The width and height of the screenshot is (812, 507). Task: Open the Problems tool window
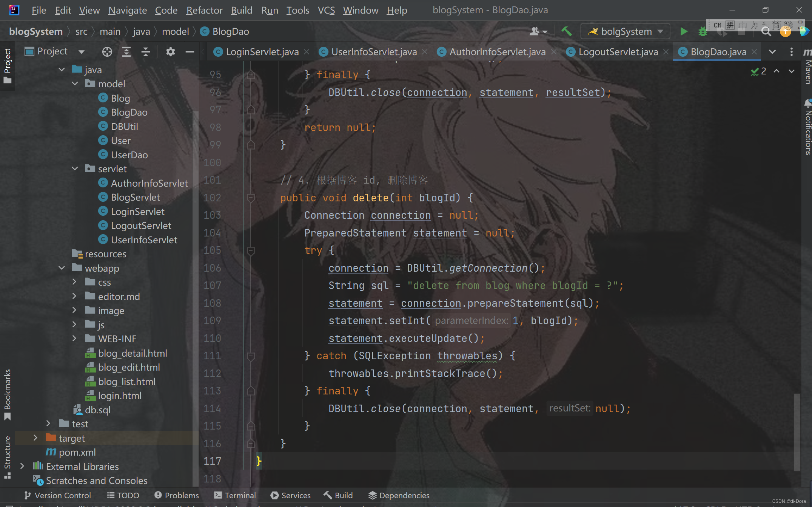(177, 495)
